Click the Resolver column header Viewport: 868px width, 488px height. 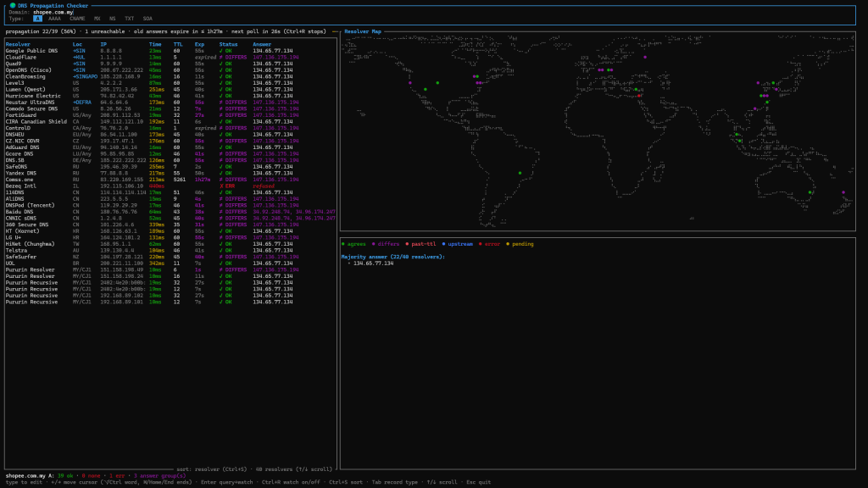pos(18,44)
